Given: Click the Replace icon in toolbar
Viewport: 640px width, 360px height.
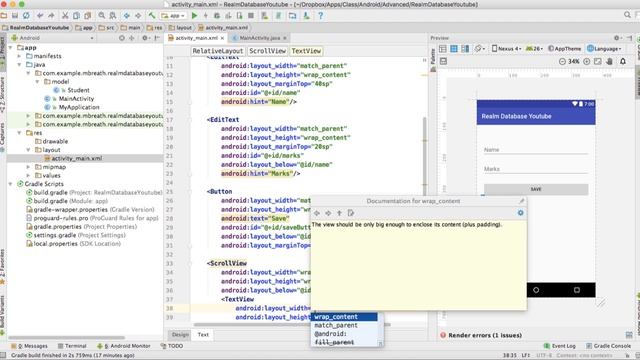Looking at the screenshot, I should [x=113, y=16].
